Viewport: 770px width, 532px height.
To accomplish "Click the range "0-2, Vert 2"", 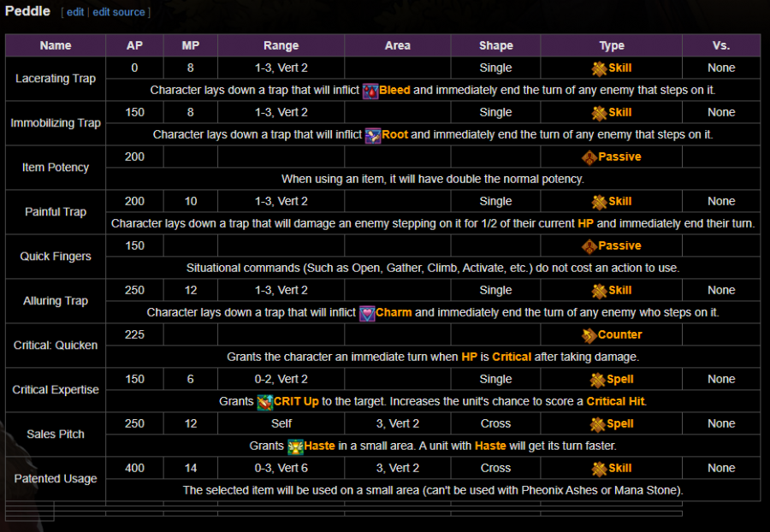I will 281,380.
